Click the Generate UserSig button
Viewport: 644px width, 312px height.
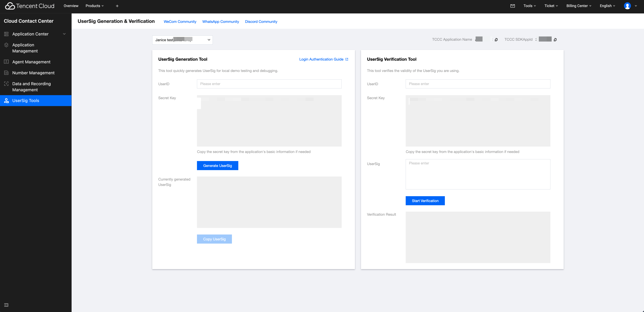217,166
